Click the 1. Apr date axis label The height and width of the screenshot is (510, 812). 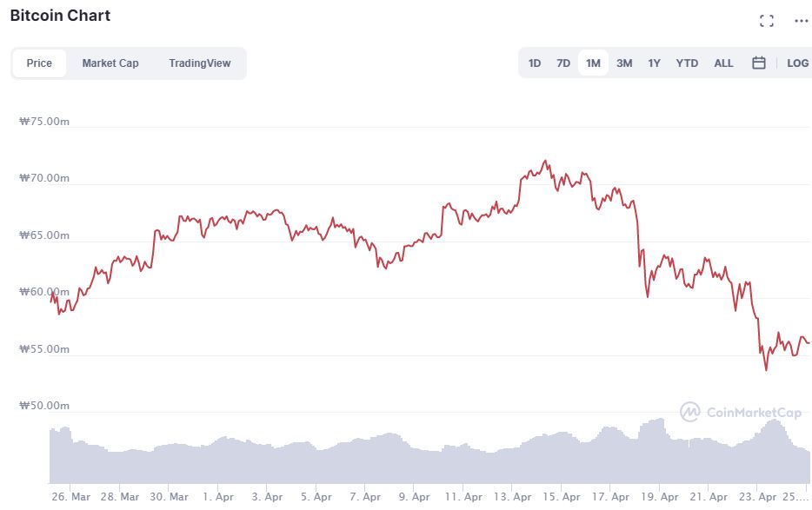click(217, 497)
